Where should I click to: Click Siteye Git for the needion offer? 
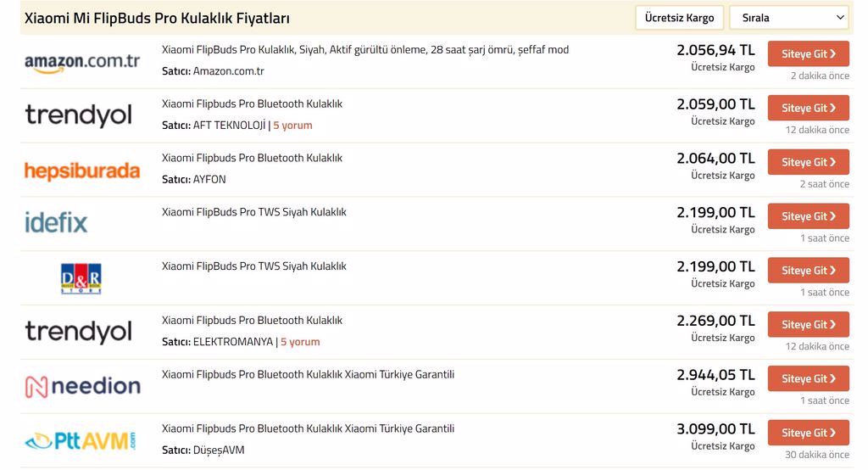click(808, 378)
